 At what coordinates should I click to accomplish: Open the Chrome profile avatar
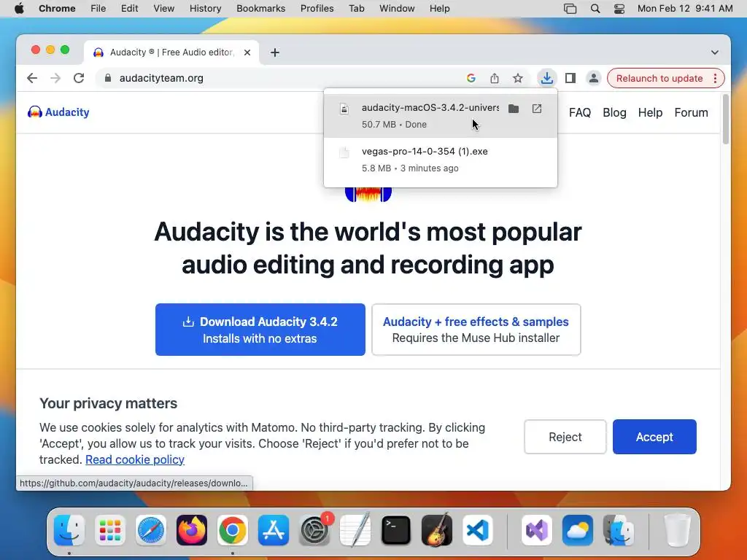coord(594,78)
